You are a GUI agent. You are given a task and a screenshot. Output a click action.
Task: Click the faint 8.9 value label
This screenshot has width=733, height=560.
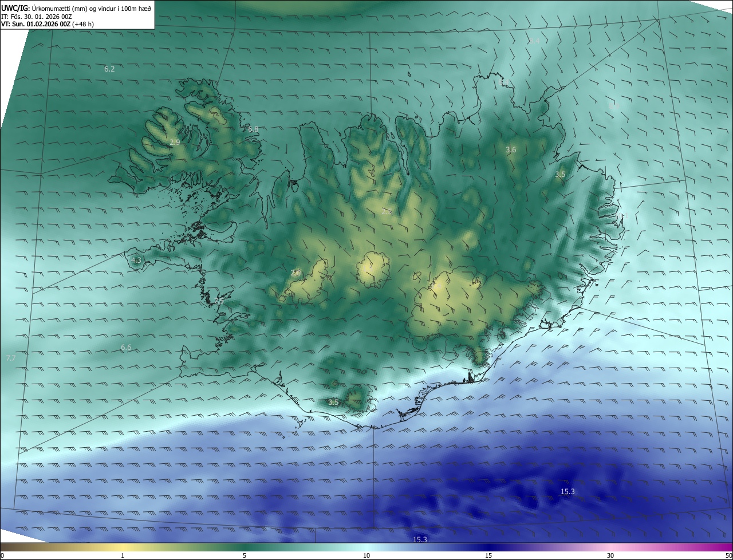click(614, 107)
